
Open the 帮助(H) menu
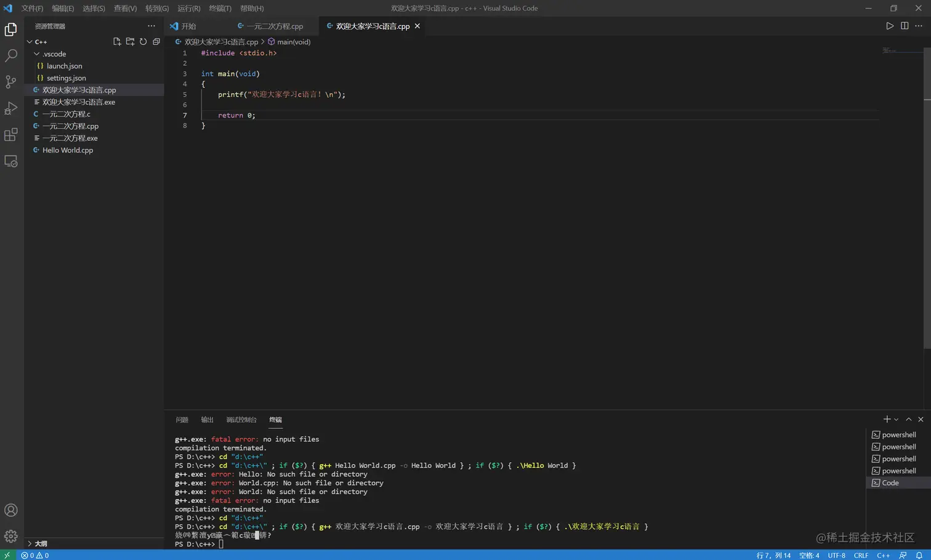coord(252,8)
